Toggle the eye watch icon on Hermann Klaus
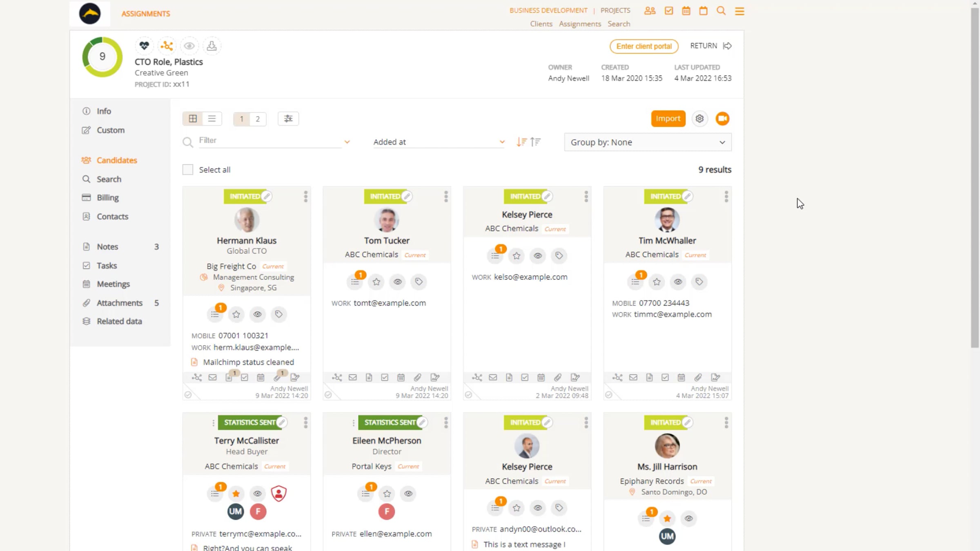 point(257,314)
